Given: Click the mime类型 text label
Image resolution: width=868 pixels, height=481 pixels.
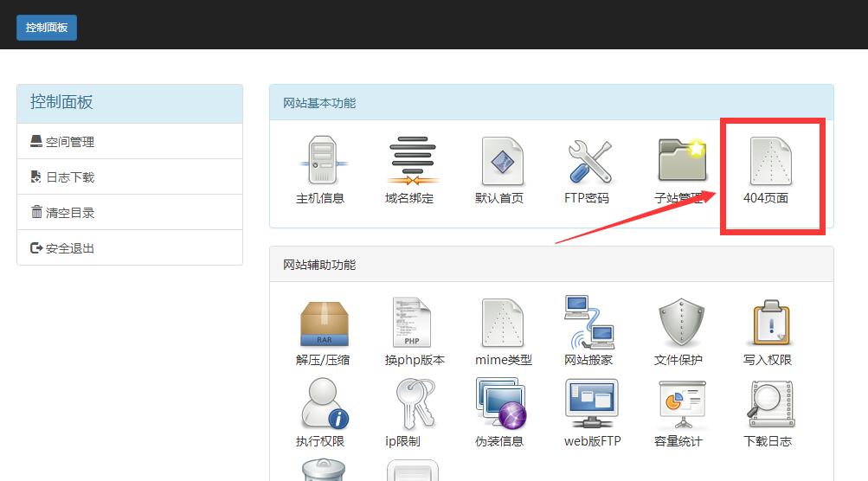Looking at the screenshot, I should click(503, 360).
